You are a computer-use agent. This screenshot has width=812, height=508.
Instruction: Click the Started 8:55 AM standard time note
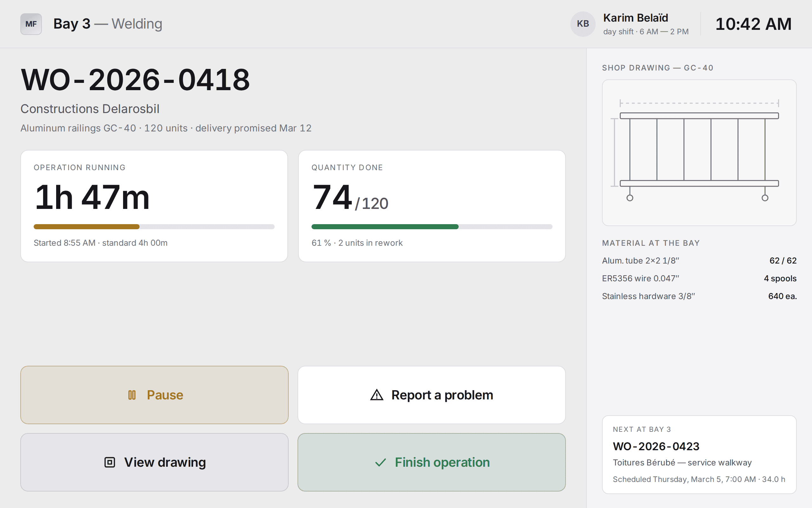pyautogui.click(x=101, y=243)
